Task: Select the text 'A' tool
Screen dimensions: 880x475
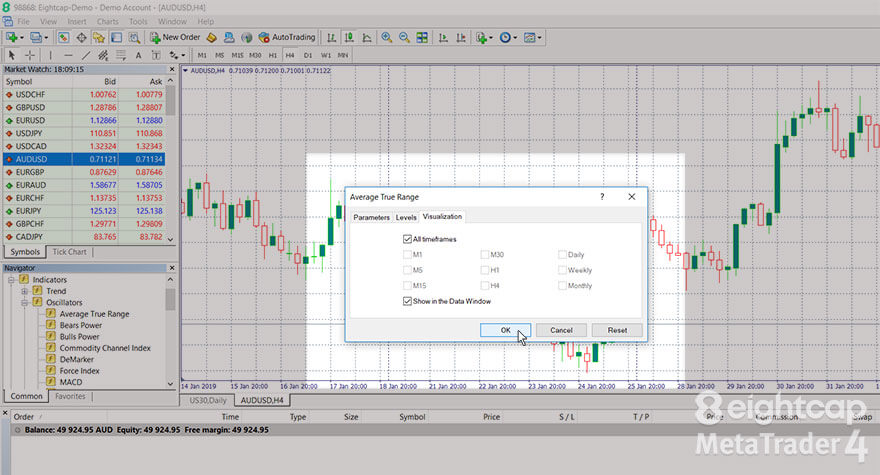Action: tap(138, 55)
